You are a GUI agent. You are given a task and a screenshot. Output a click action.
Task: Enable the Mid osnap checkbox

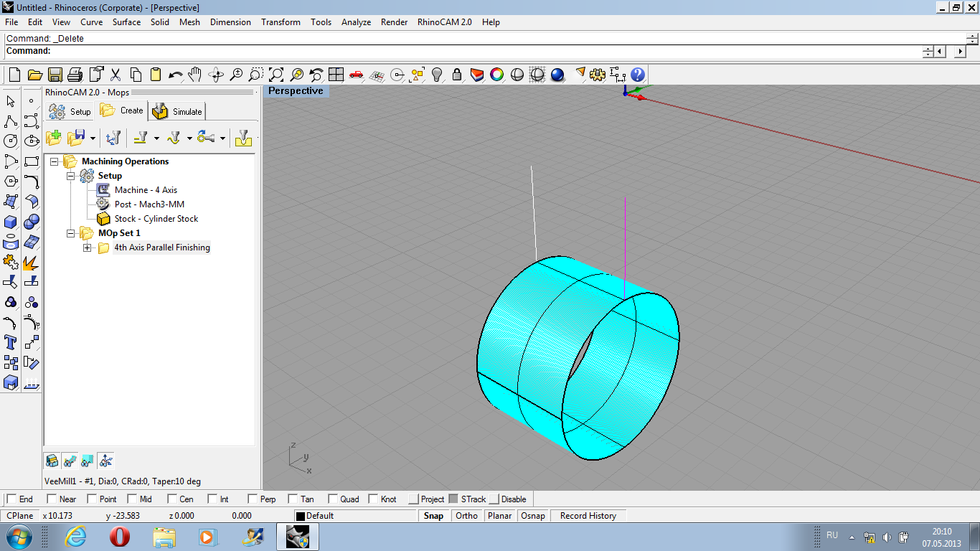pyautogui.click(x=132, y=499)
